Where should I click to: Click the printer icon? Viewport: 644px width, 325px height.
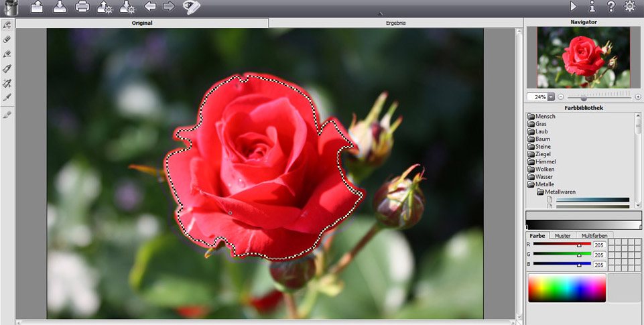click(x=82, y=7)
